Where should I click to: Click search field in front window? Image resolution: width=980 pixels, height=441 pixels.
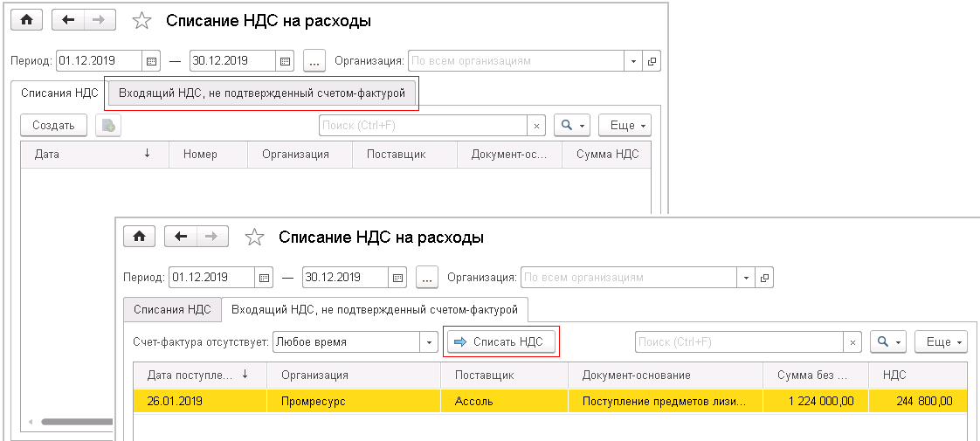(740, 341)
